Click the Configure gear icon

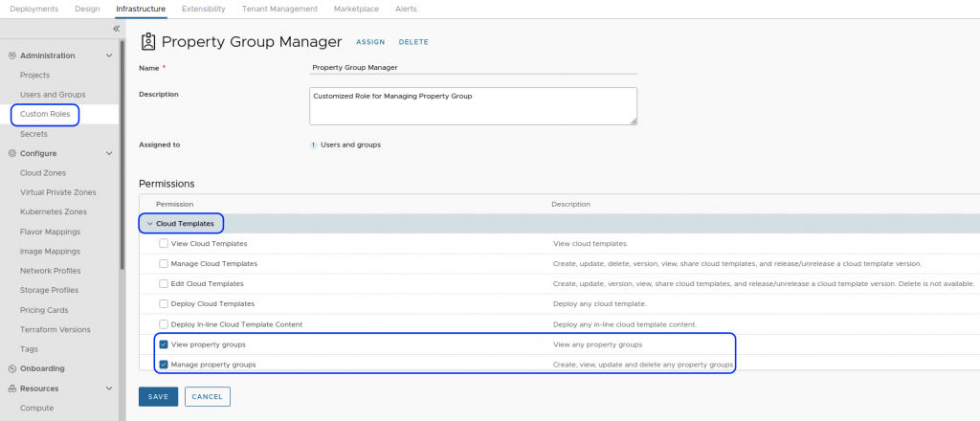pyautogui.click(x=11, y=153)
